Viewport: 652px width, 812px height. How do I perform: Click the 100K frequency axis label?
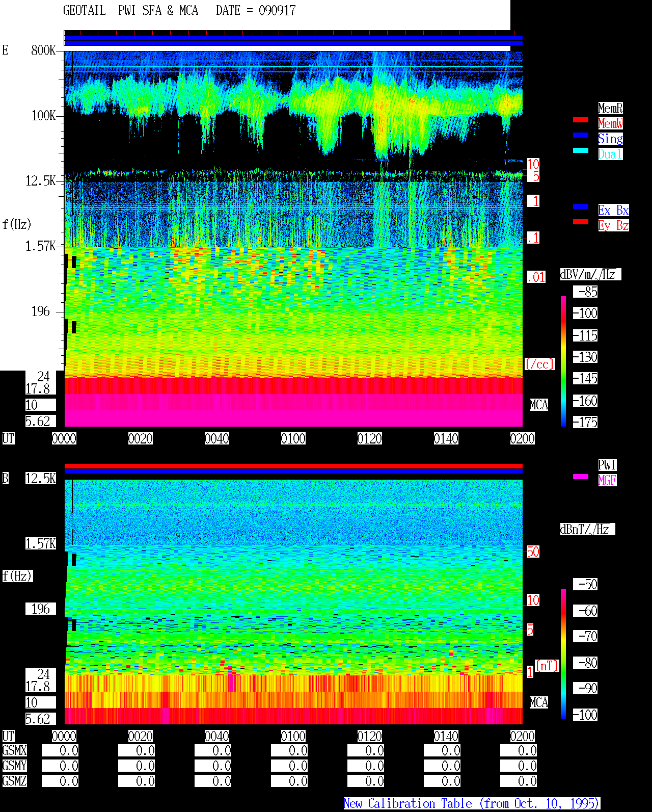coord(43,116)
